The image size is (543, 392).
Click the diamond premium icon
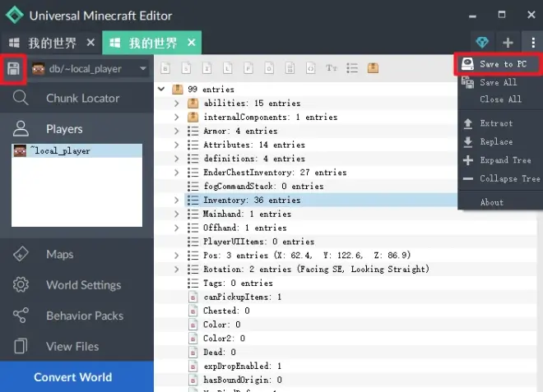[x=482, y=43]
